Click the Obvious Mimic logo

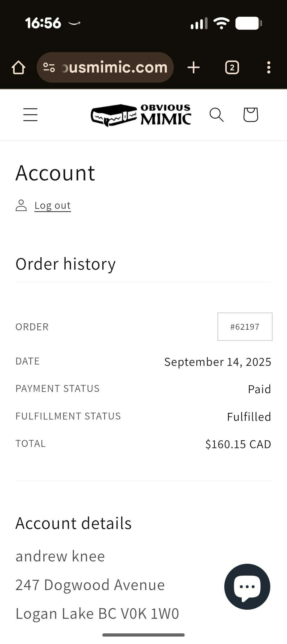pos(141,115)
